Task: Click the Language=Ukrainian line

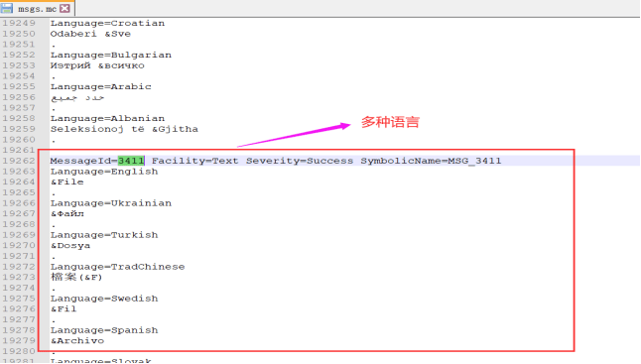Action: 111,203
